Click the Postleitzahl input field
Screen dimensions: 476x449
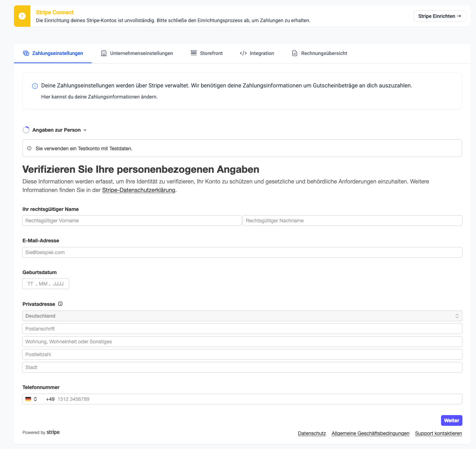[x=242, y=354]
